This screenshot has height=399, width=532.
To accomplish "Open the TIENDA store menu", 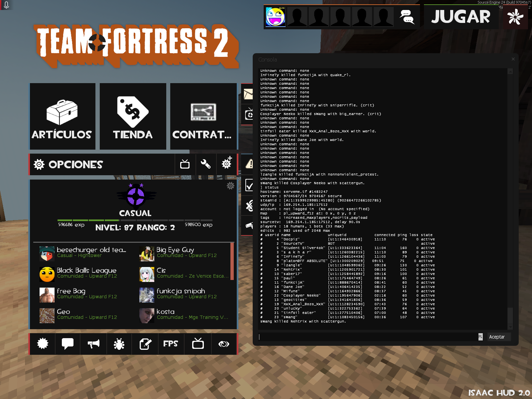I will click(x=133, y=116).
